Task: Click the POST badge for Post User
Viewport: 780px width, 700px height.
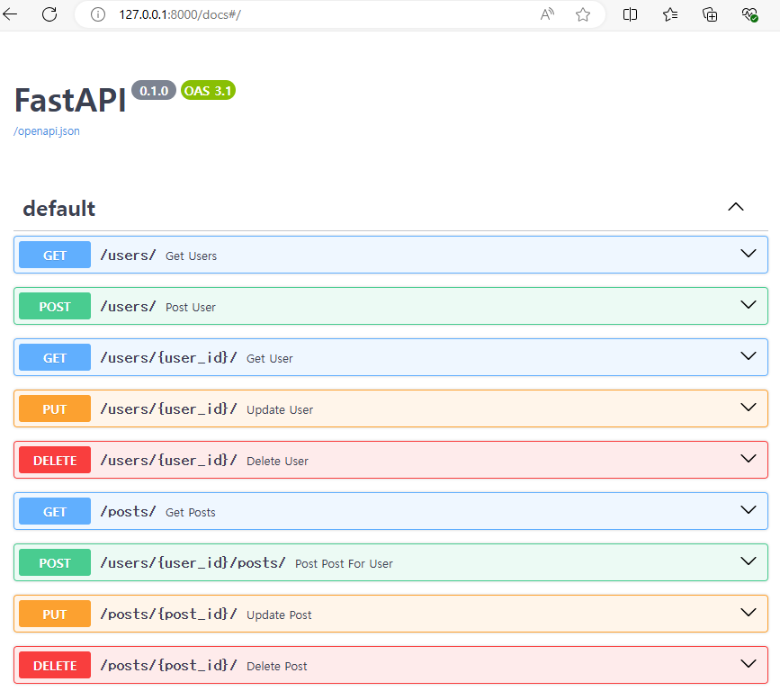Action: (x=55, y=306)
